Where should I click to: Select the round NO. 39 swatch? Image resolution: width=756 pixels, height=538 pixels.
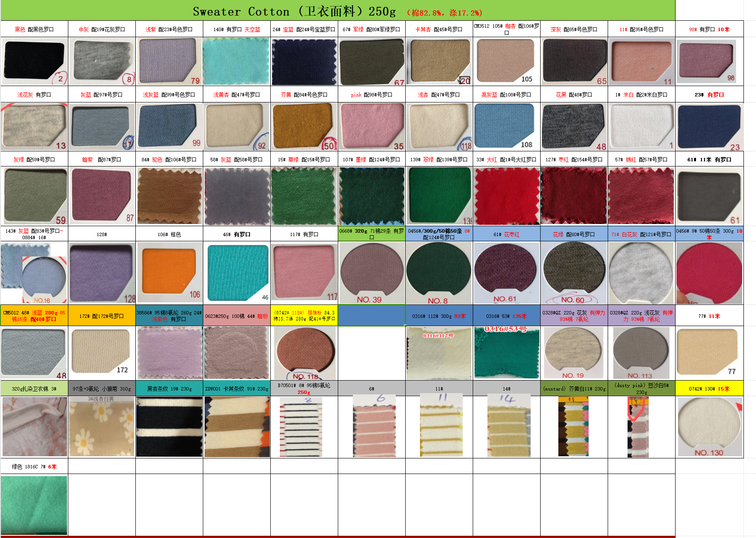371,272
